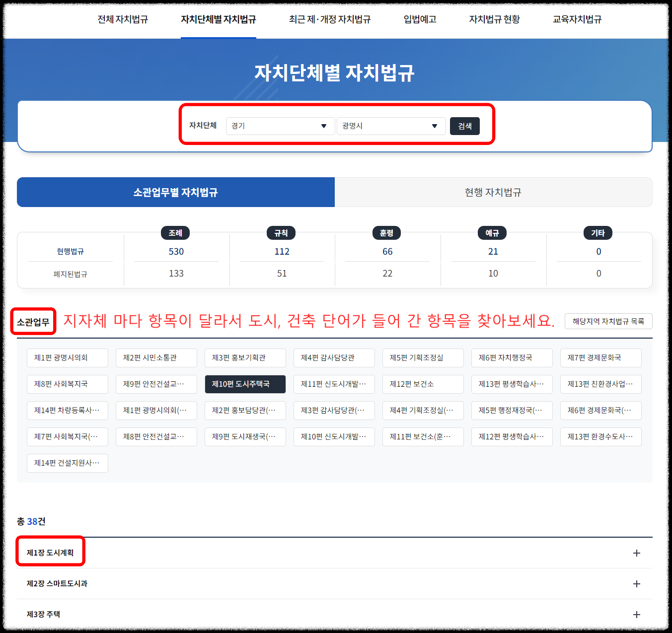The height and width of the screenshot is (633, 672).
Task: Select the 제9편 도시재생국 department chip
Action: [245, 436]
